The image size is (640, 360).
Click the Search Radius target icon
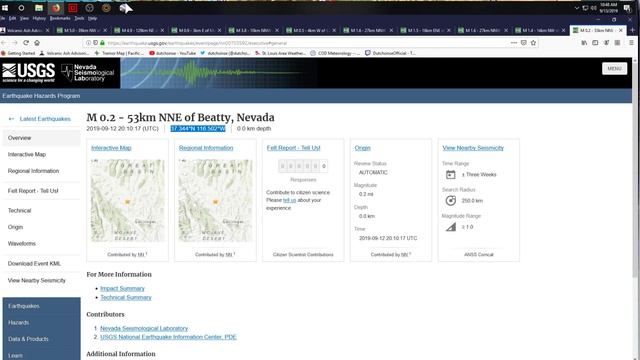451,200
